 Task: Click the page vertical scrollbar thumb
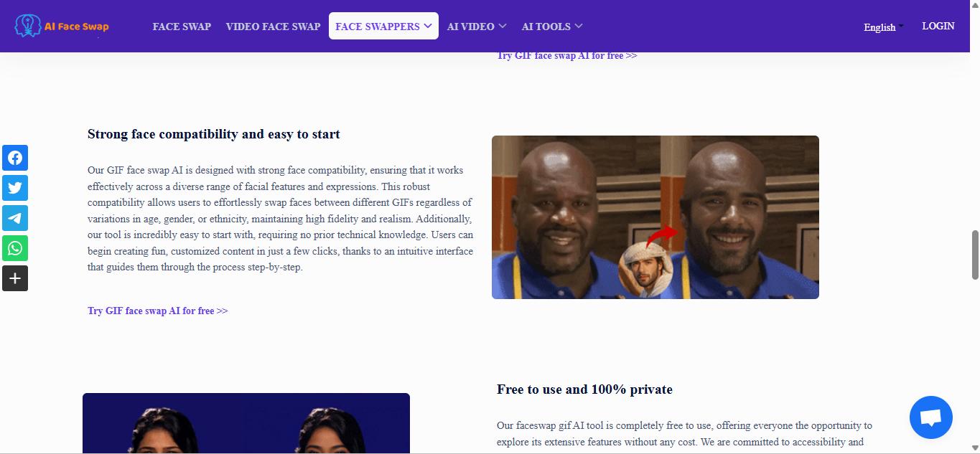pyautogui.click(x=975, y=255)
